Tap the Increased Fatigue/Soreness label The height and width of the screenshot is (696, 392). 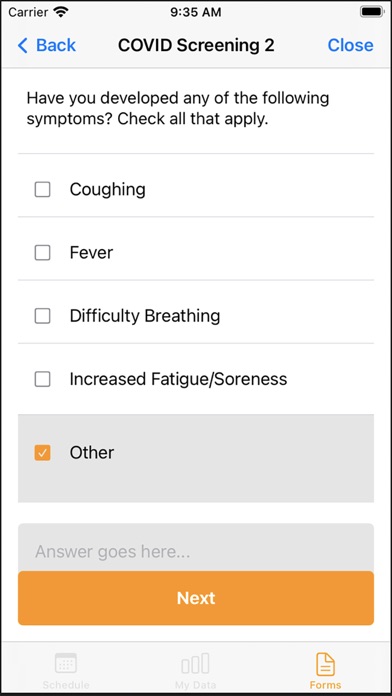pos(178,379)
